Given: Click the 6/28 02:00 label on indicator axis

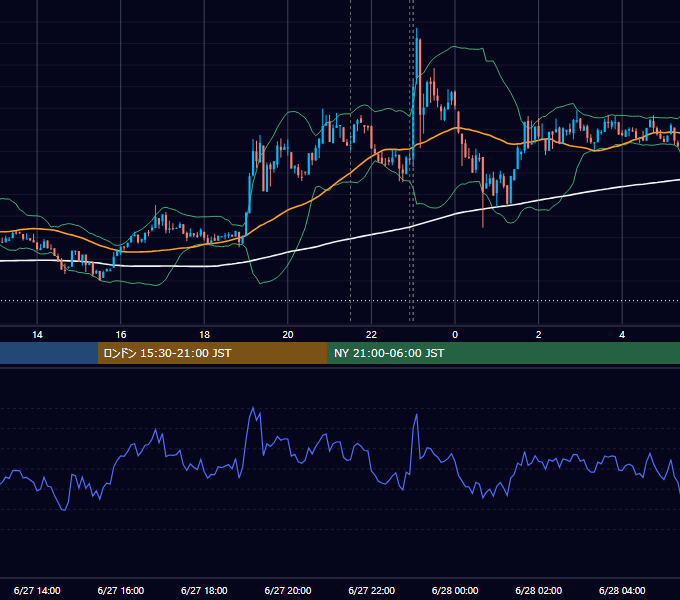Looking at the screenshot, I should click(x=539, y=590).
